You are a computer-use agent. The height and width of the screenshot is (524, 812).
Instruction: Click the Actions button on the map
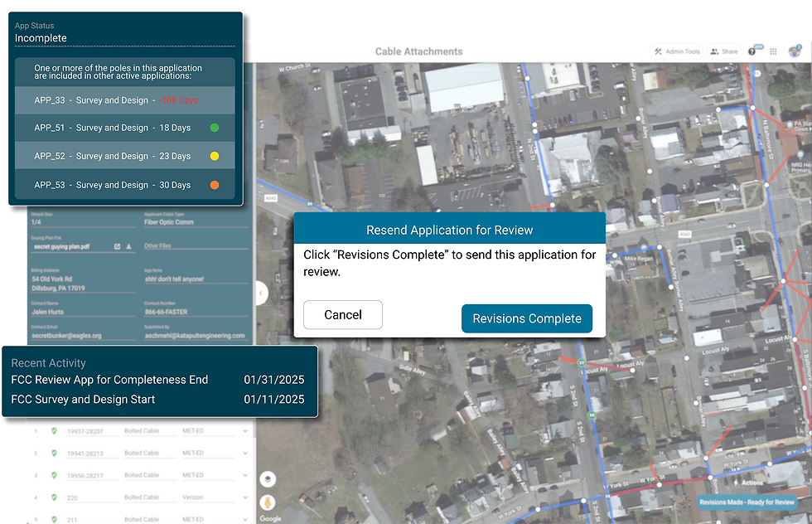click(747, 483)
